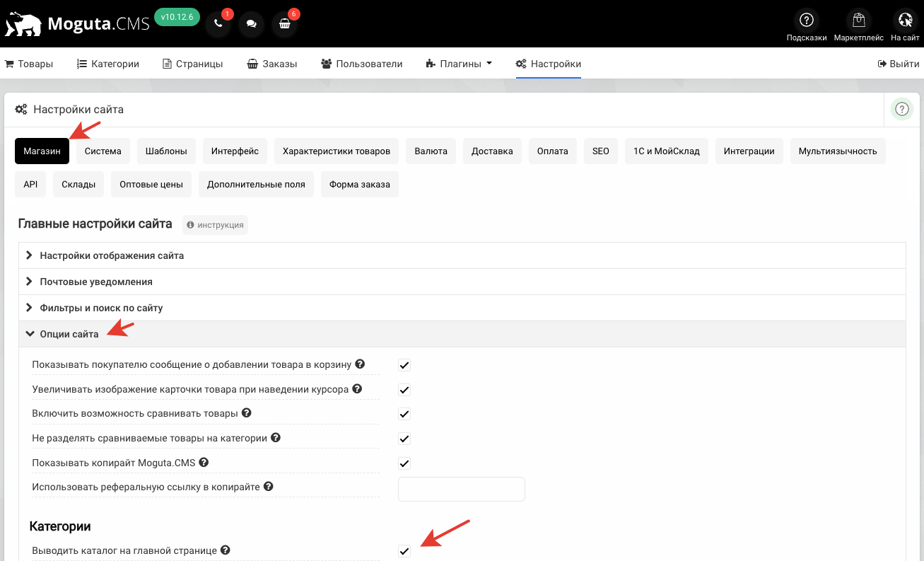The image size is (924, 561).
Task: Expand 'Фильтры и поиск по сайту' section
Action: click(x=462, y=308)
